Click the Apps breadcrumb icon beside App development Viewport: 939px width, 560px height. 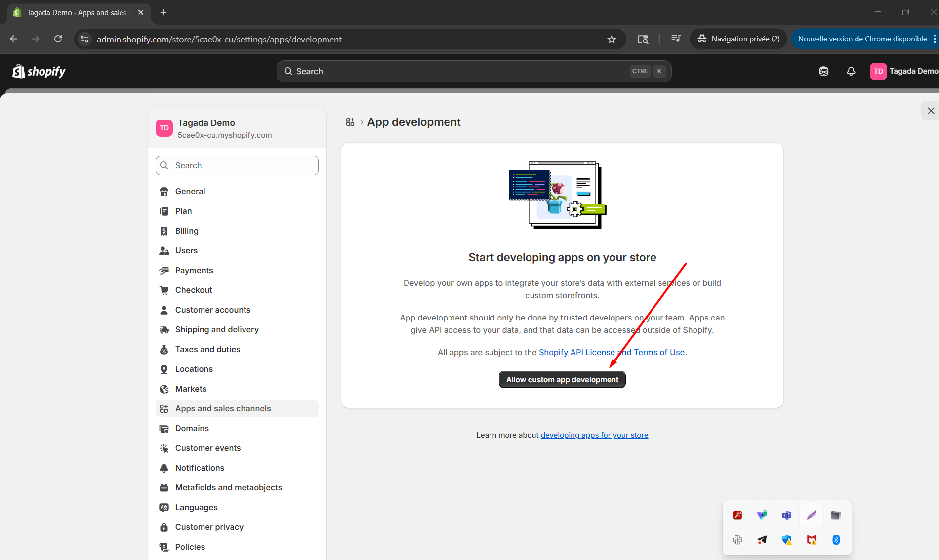(350, 122)
